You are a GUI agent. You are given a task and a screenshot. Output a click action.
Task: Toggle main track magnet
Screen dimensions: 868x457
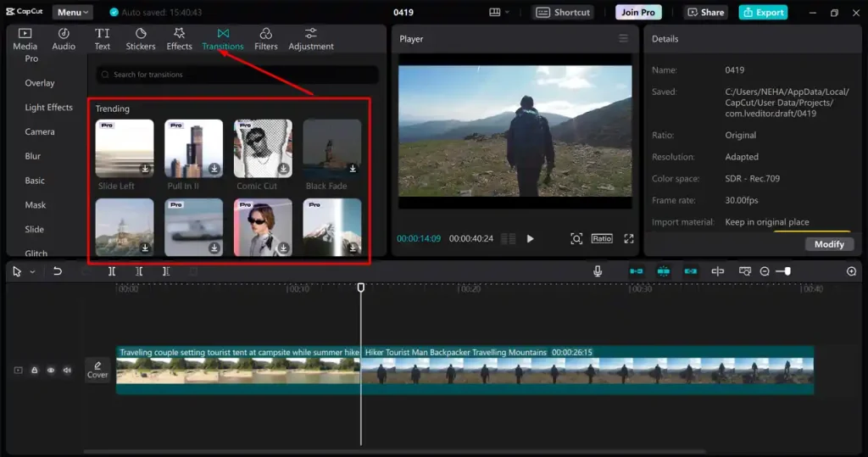click(636, 270)
